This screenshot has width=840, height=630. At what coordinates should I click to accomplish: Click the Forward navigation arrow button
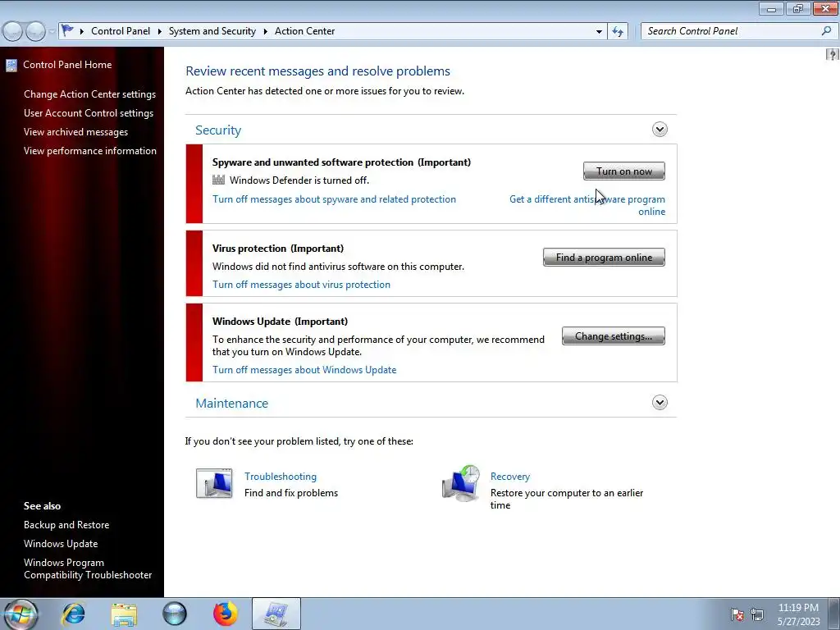[x=35, y=31]
